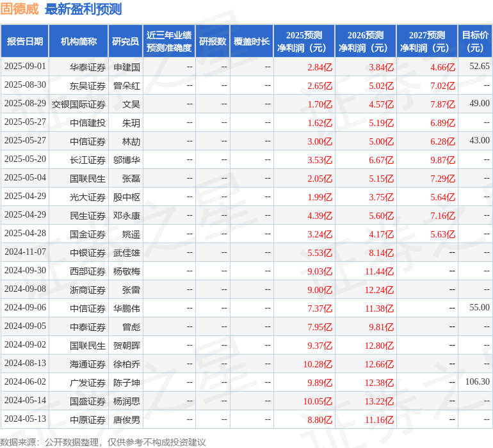Click the 2026预测净利润 column header
Screen dimensions: 493x448
366,42
